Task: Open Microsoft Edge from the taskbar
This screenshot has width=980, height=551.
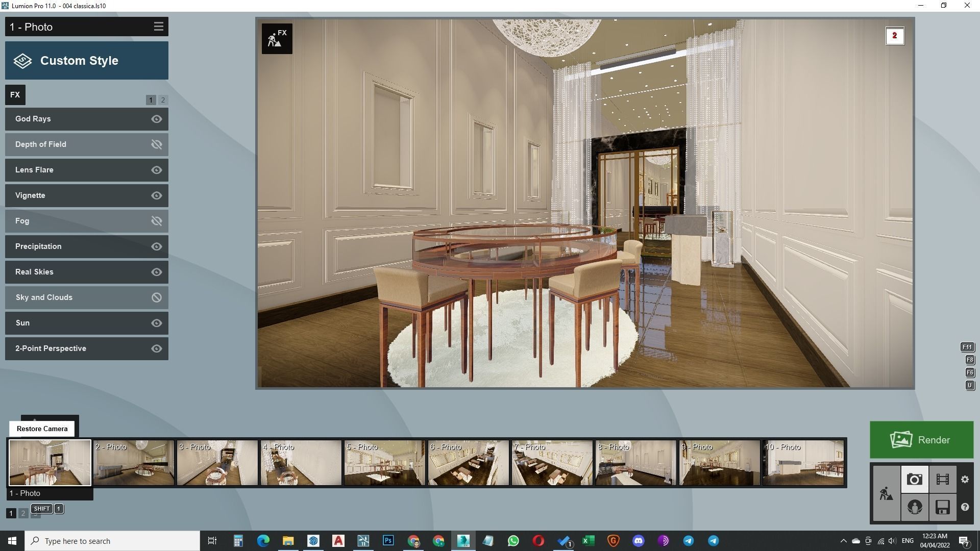Action: 263,541
